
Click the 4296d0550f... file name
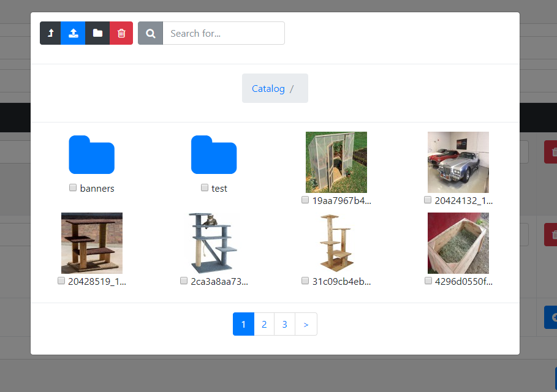pos(464,282)
